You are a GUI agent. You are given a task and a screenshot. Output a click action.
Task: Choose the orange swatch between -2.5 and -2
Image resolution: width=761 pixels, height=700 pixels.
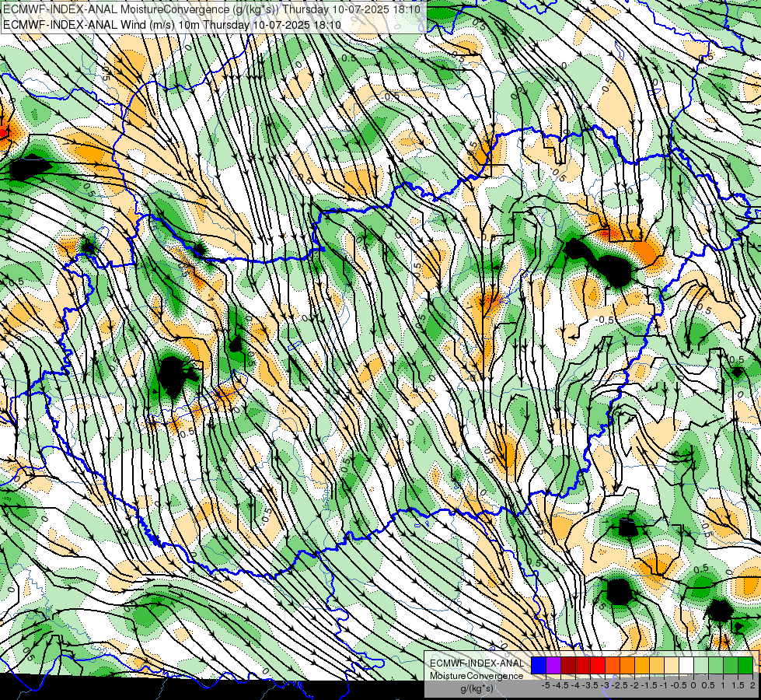click(627, 665)
